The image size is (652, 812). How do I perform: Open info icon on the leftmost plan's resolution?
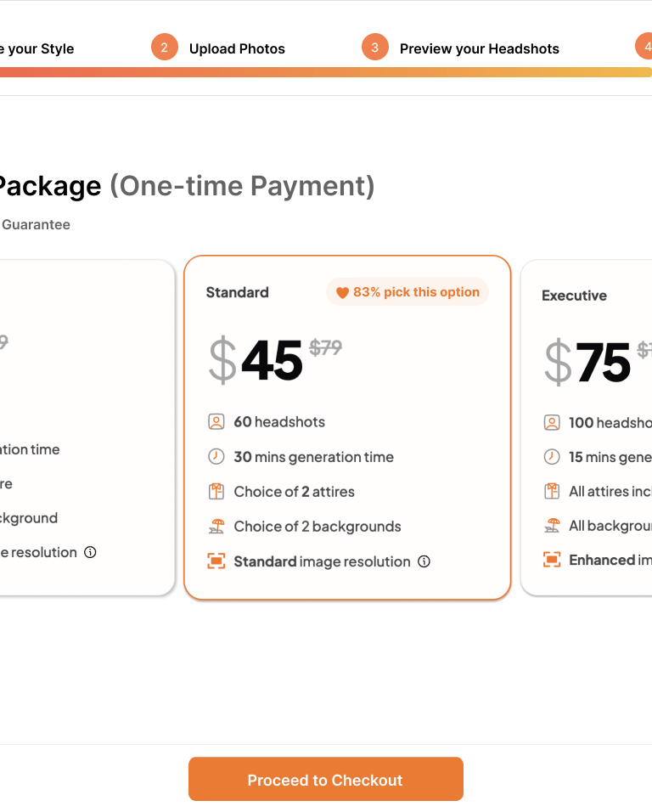pyautogui.click(x=90, y=552)
